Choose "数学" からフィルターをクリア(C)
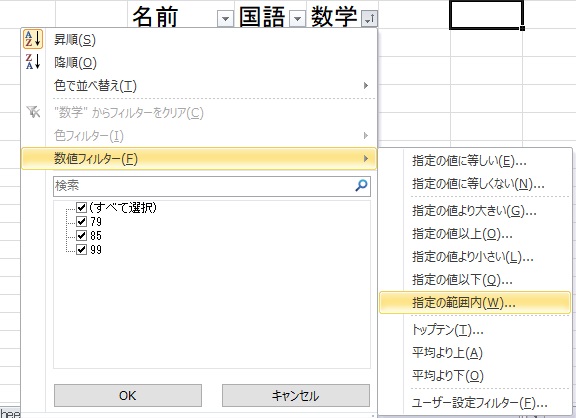Screen dimensions: 576x418 coord(199,112)
